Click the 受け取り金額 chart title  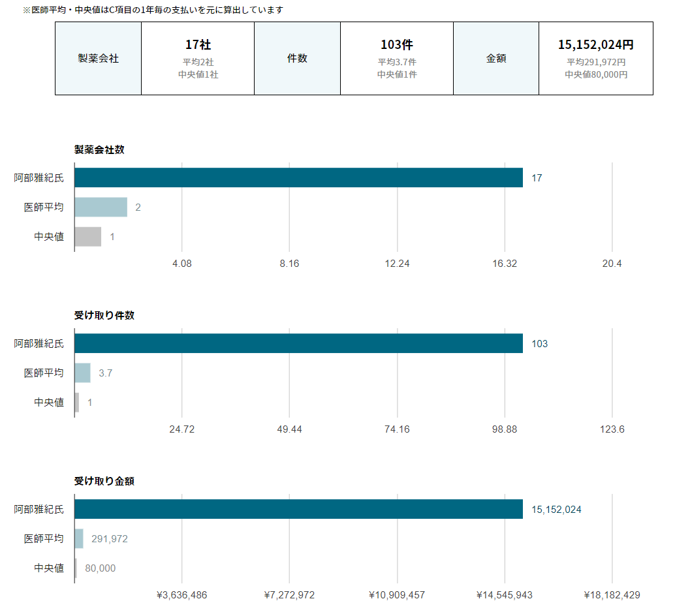(104, 481)
